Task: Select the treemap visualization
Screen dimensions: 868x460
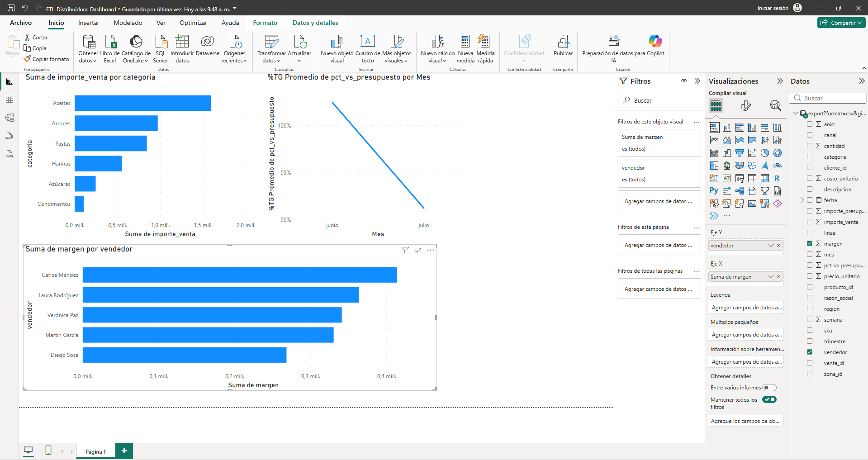Action: tap(714, 166)
